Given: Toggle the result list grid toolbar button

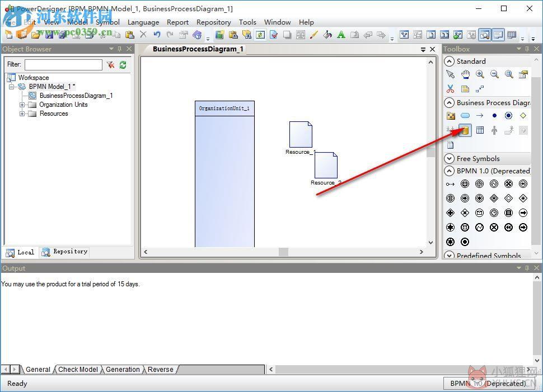Looking at the screenshot, I should pyautogui.click(x=512, y=35).
